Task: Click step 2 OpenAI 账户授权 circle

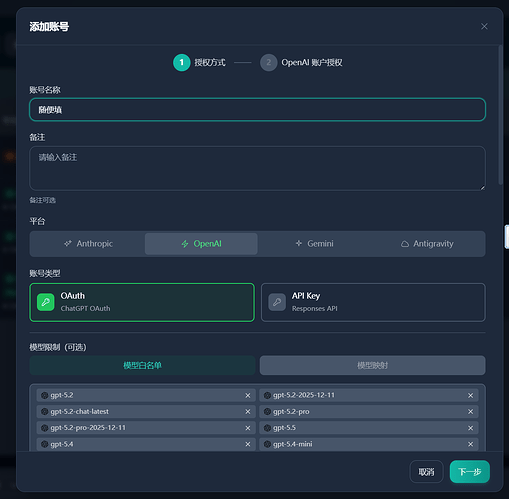Action: pos(269,62)
